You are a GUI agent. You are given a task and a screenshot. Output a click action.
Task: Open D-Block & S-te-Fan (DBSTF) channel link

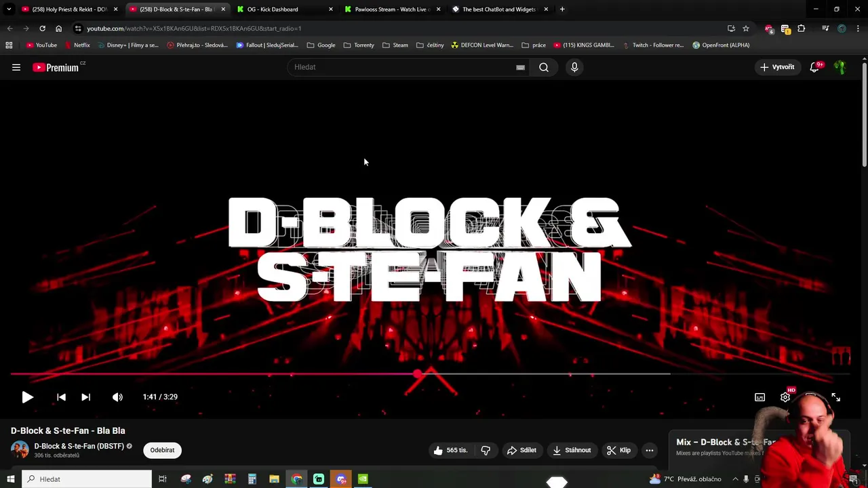coord(79,446)
